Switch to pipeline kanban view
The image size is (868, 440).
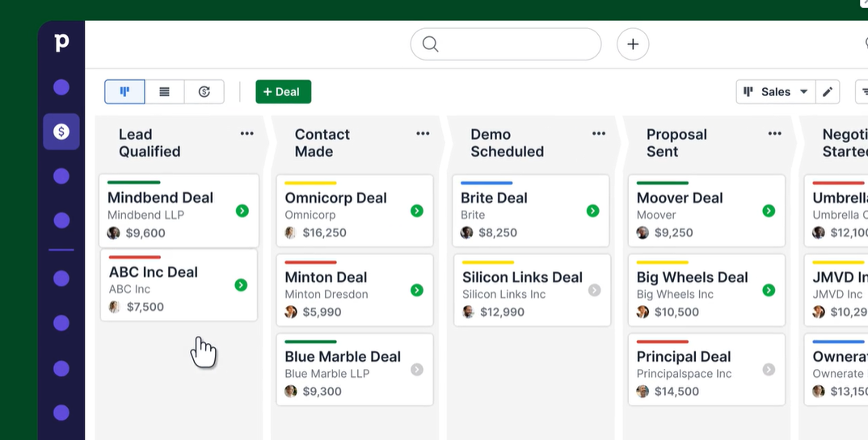pos(124,92)
